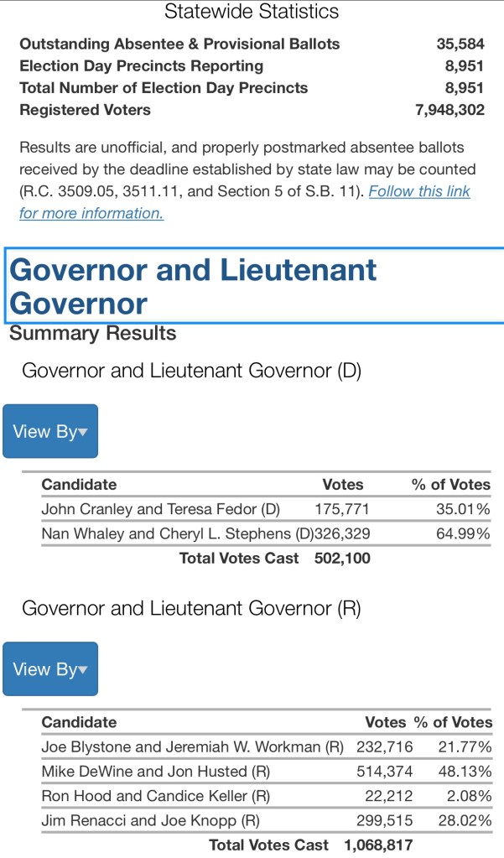This screenshot has width=504, height=858.
Task: Select the Mike DeWine and Jon Husted row
Action: [155, 771]
